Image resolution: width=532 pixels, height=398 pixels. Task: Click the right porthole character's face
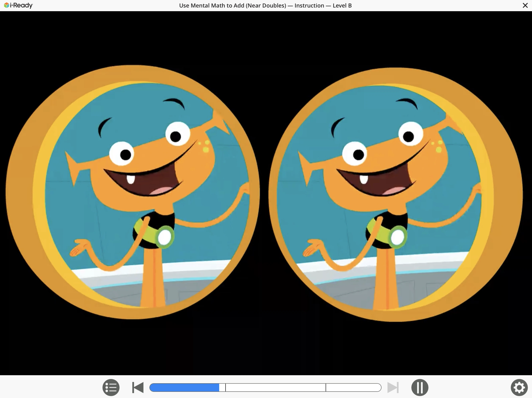[x=382, y=164]
